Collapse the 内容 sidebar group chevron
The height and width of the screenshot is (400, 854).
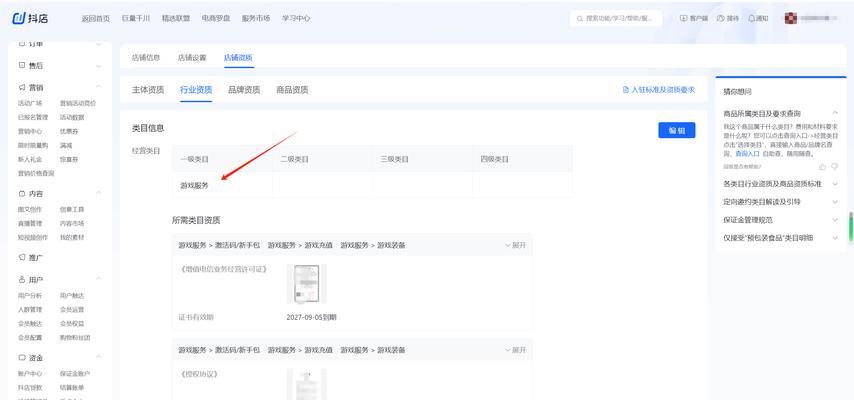[99, 193]
